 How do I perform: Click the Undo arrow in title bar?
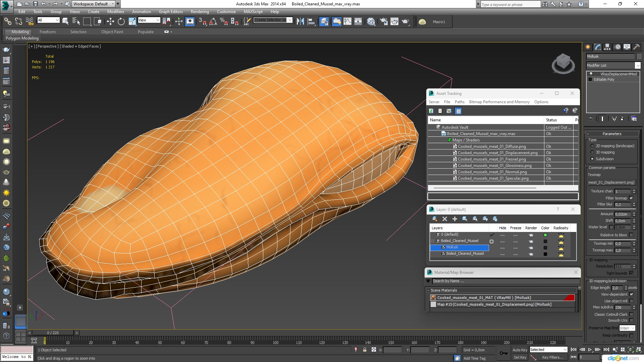[x=44, y=4]
